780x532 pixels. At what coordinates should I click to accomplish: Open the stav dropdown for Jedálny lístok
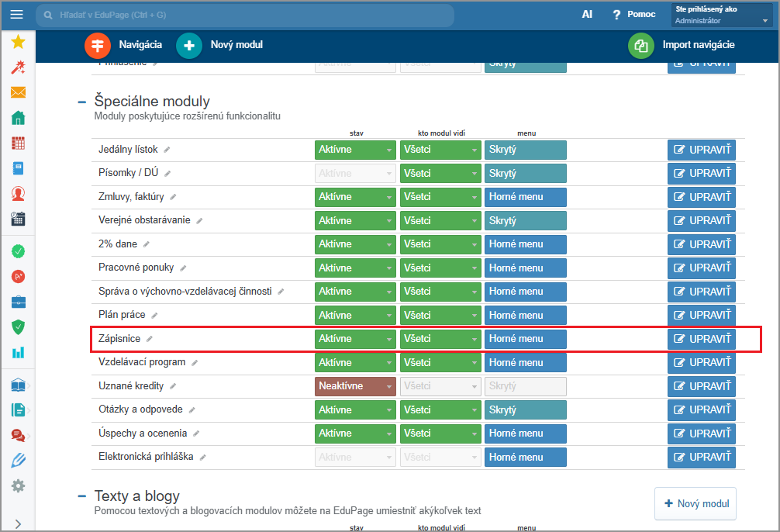pyautogui.click(x=355, y=150)
